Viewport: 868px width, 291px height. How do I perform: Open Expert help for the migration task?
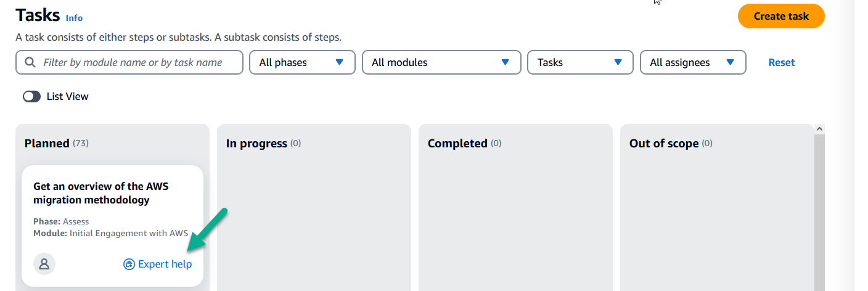pos(158,264)
